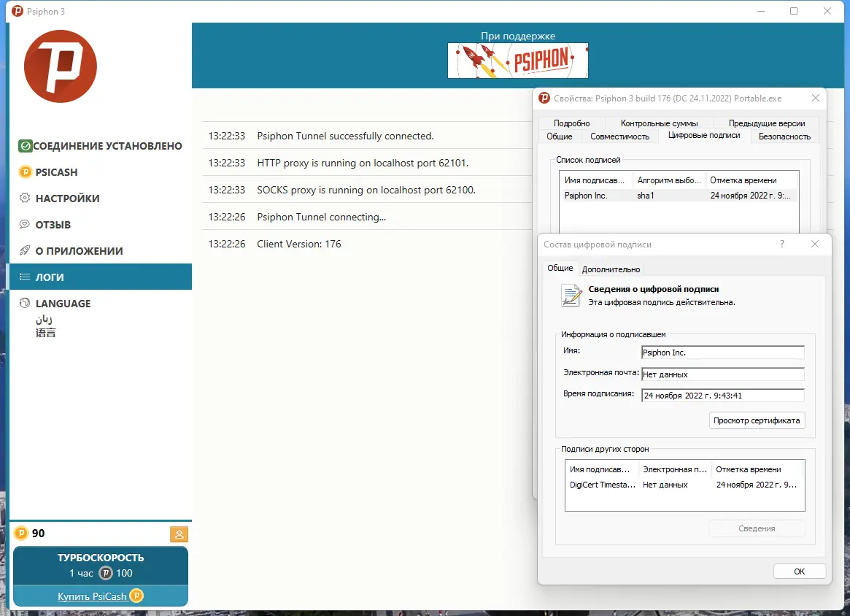Viewport: 850px width, 616px height.
Task: Click the Psiphon rocket banner under При поддержке
Action: click(x=517, y=61)
